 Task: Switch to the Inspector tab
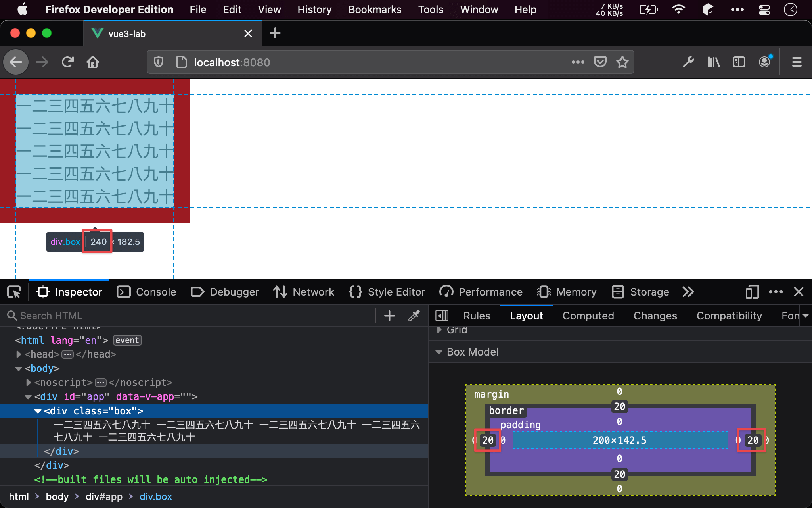click(69, 292)
